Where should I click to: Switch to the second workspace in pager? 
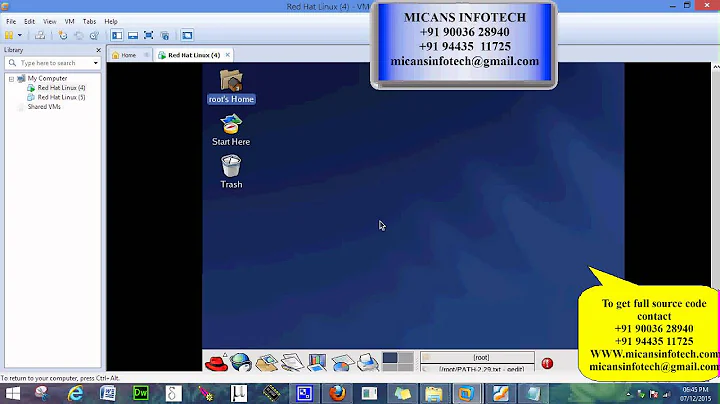[x=405, y=358]
